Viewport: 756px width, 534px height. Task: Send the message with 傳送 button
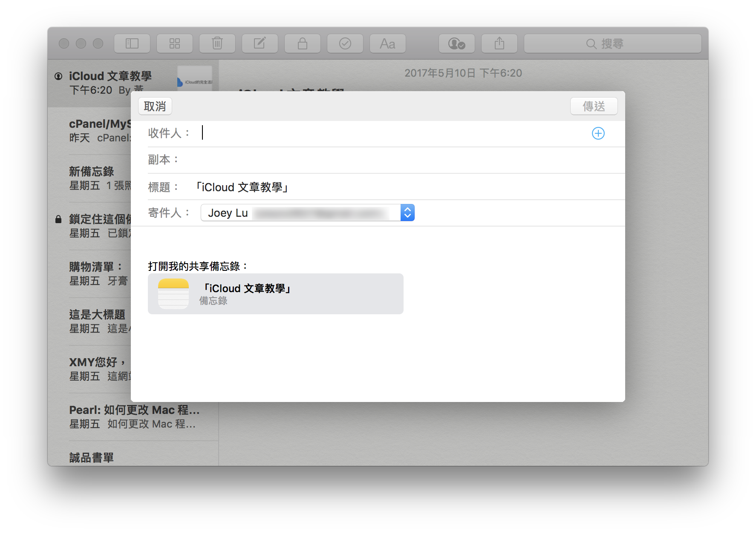click(x=594, y=106)
